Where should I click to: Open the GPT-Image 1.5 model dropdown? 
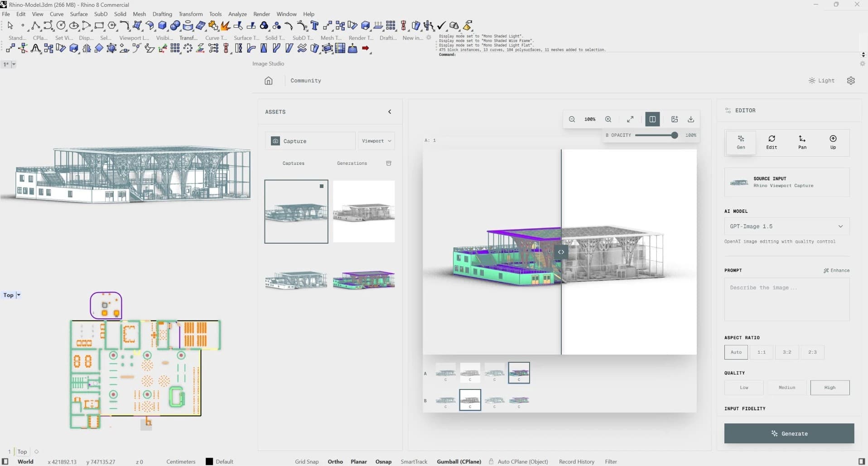786,226
